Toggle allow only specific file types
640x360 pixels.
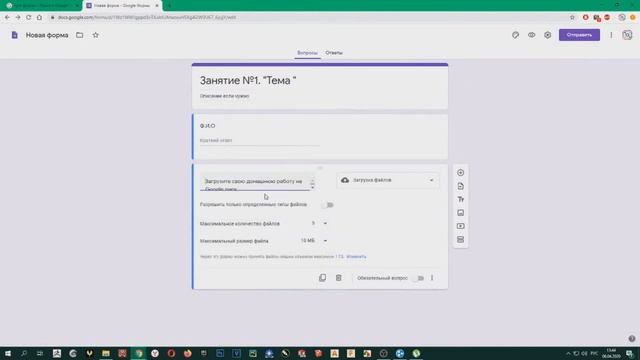(328, 204)
